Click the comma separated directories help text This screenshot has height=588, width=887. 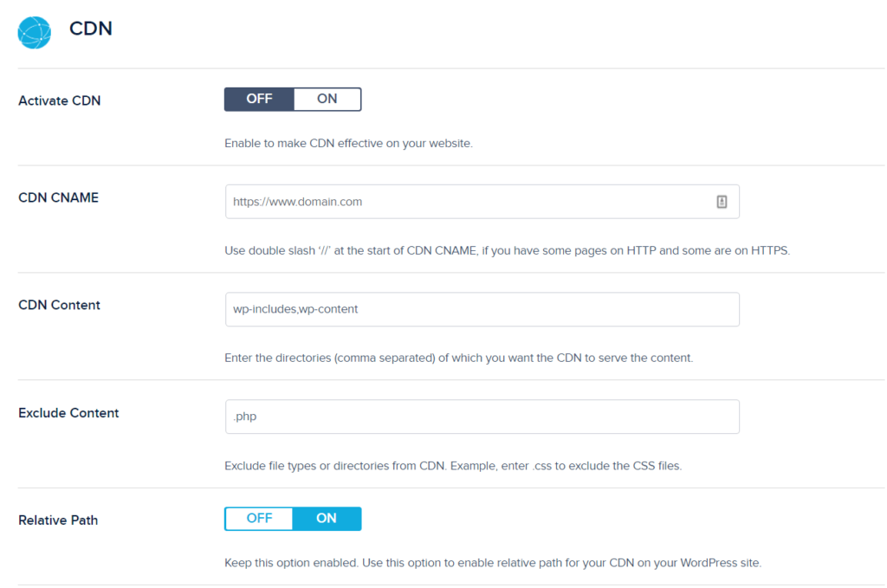pos(458,359)
